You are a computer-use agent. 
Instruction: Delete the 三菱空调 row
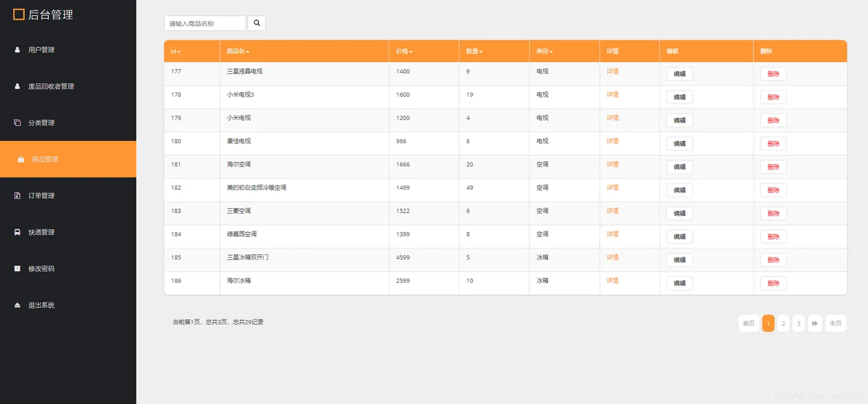coord(774,213)
